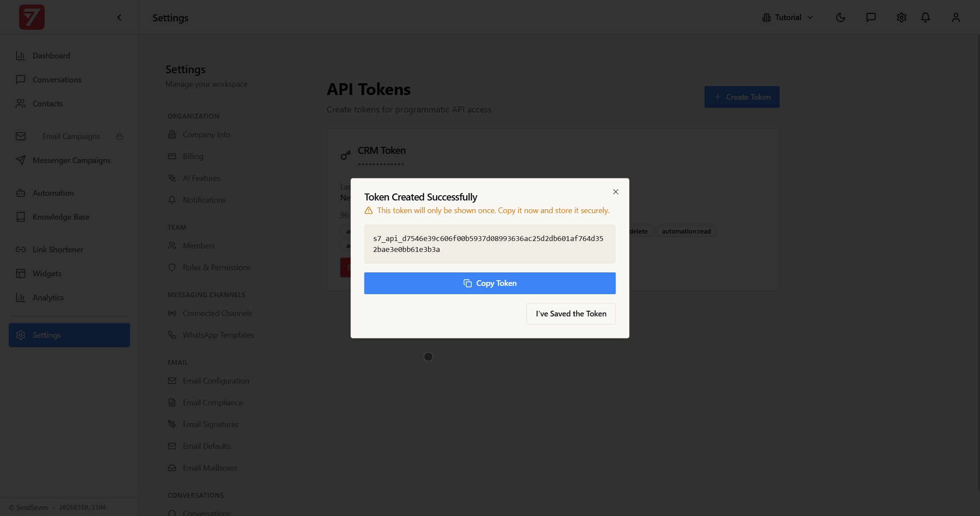
Task: Go to Dashboard in sidebar
Action: click(69, 56)
